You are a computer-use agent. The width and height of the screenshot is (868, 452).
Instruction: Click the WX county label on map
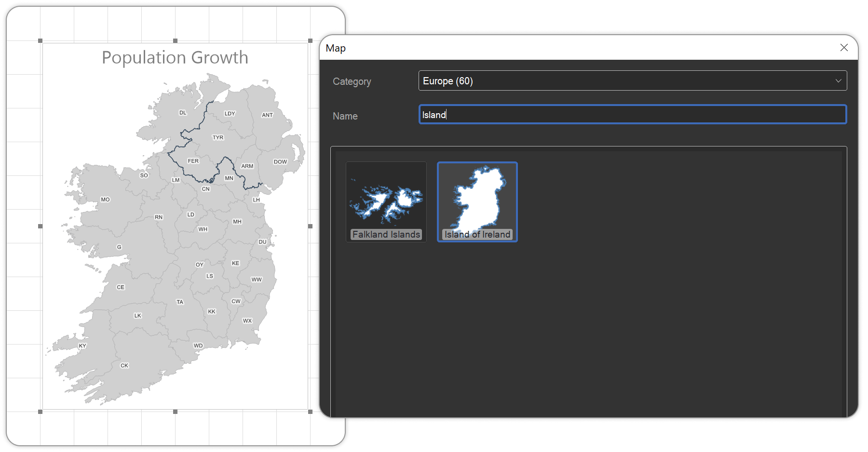pos(247,321)
